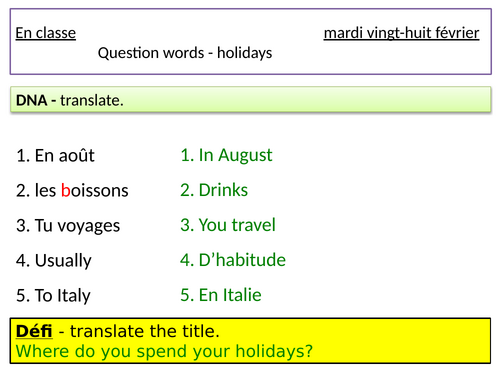Image resolution: width=500 pixels, height=375 pixels.
Task: Click 'translate the title.' in yellow box
Action: tap(145, 331)
